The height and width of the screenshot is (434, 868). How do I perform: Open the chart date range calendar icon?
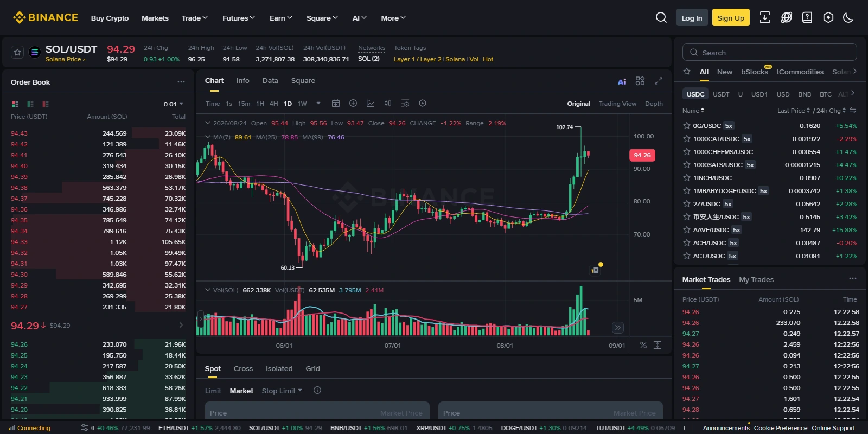pos(336,103)
